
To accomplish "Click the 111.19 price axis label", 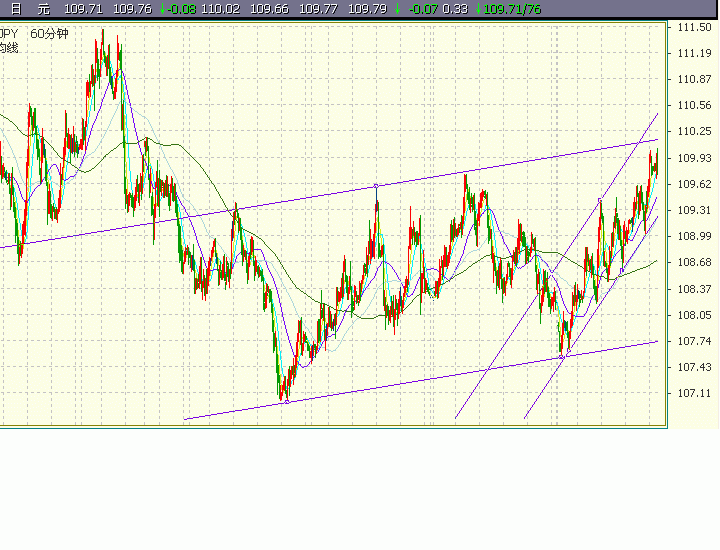I will [x=694, y=53].
